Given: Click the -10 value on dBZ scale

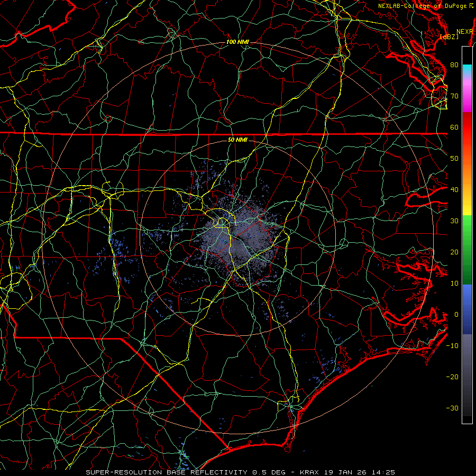Looking at the screenshot, I should tap(452, 346).
